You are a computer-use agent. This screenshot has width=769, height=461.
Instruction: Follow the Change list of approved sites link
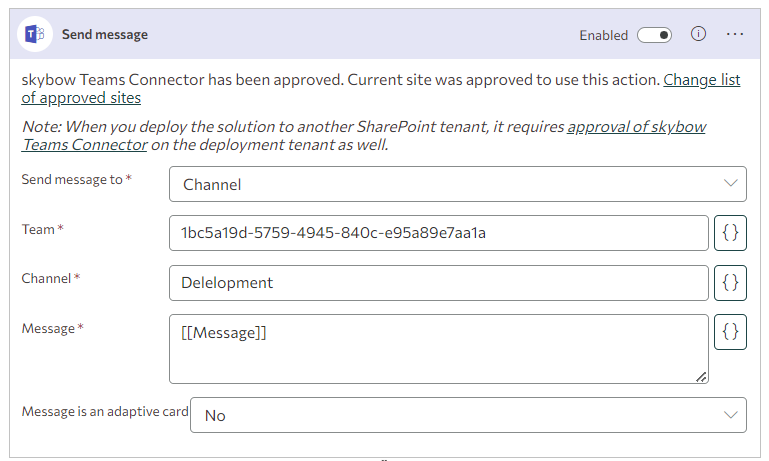(381, 89)
